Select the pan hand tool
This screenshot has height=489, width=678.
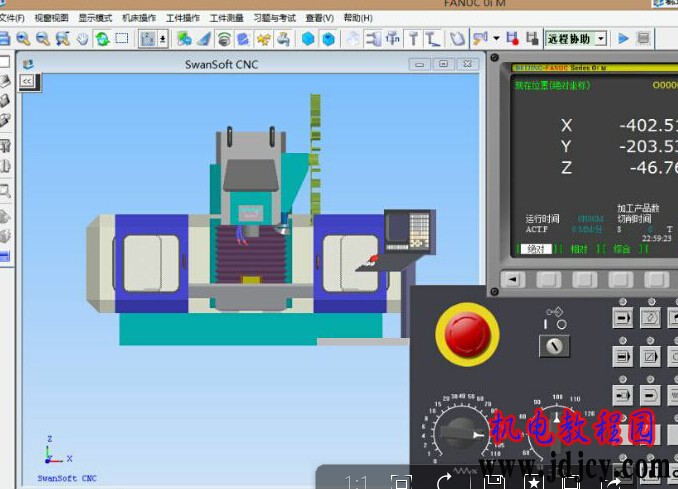coord(83,39)
